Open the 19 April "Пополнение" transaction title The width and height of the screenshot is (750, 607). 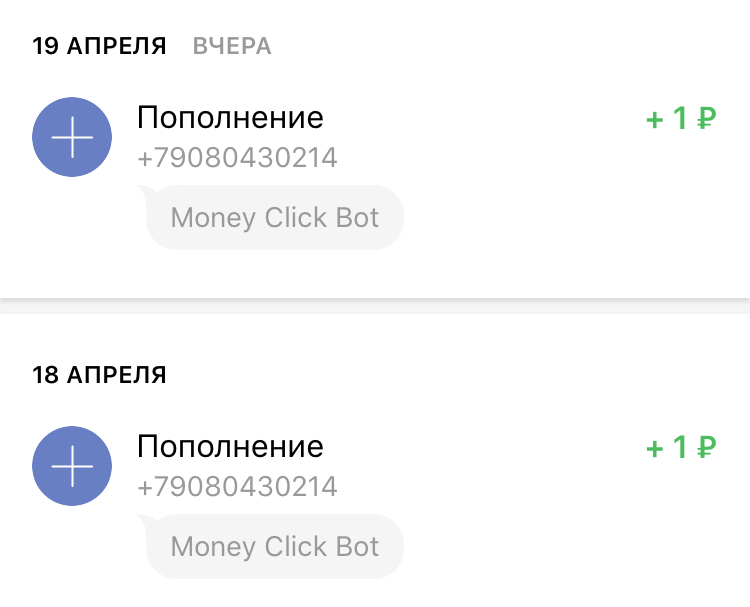click(x=230, y=117)
